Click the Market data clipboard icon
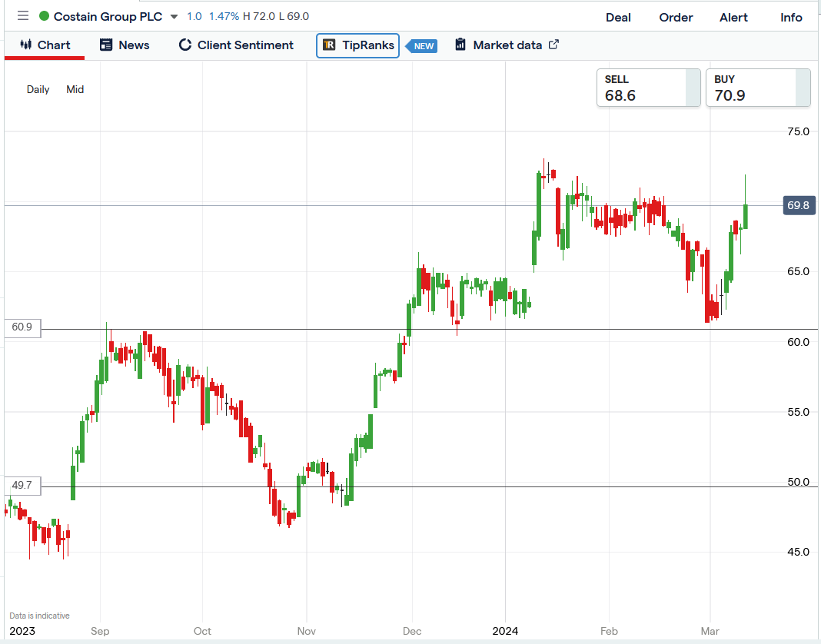 [x=460, y=45]
